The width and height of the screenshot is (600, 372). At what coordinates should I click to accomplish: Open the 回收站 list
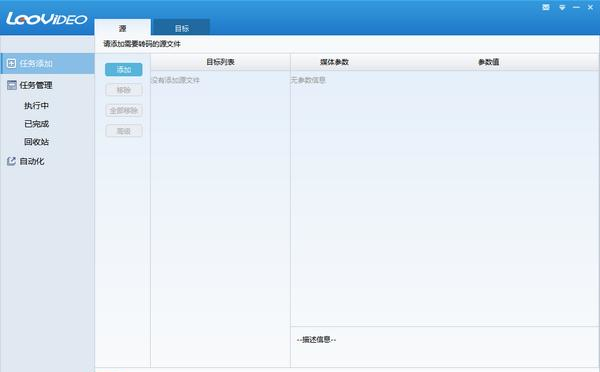click(x=36, y=142)
